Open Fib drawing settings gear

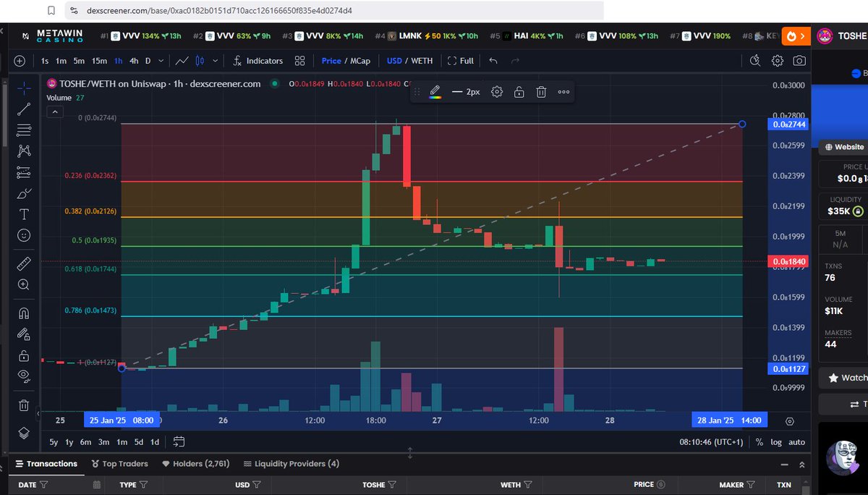click(x=497, y=92)
